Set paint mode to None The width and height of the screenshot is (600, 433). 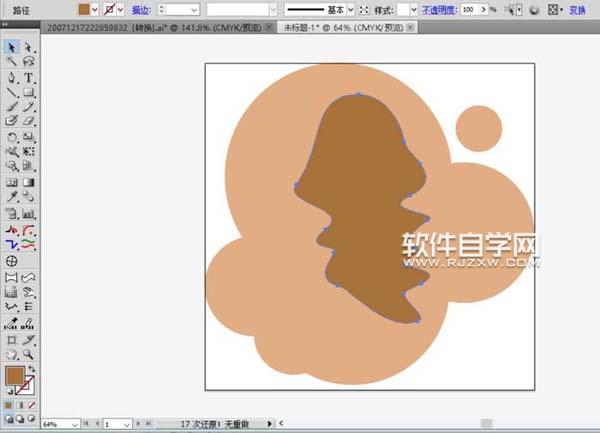pyautogui.click(x=32, y=405)
